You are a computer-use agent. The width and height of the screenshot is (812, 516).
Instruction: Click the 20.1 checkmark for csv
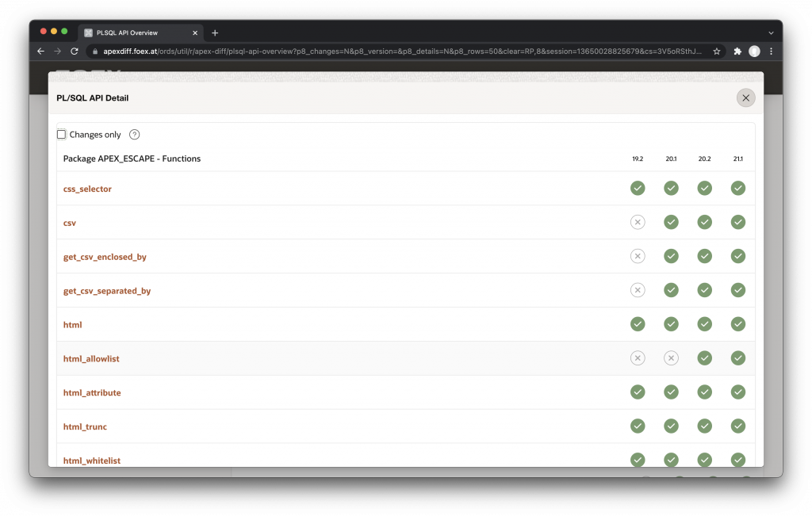[x=671, y=223]
